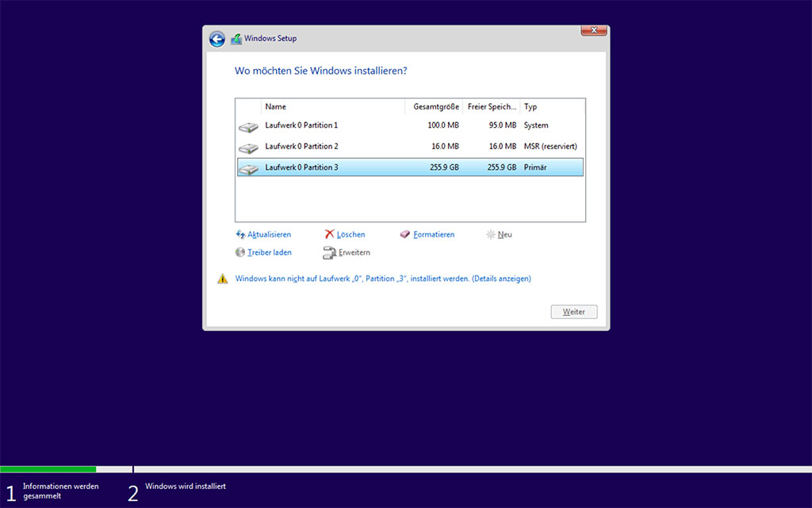Select row Laufwerk 0 Partition 1
The image size is (812, 508).
[410, 125]
